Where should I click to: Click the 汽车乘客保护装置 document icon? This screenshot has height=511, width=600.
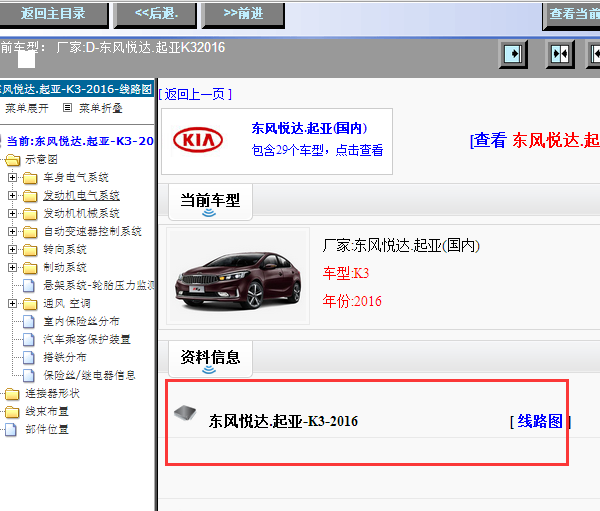pos(29,340)
